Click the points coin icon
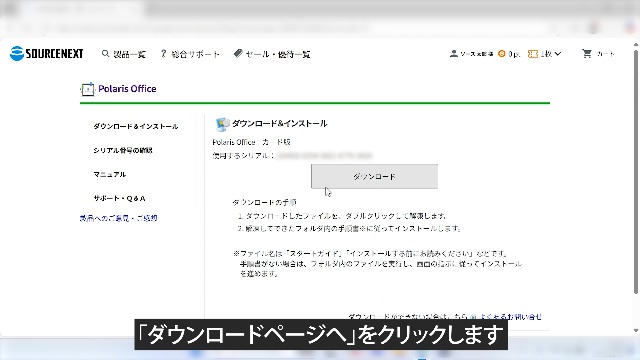This screenshot has height=360, width=640. 502,53
